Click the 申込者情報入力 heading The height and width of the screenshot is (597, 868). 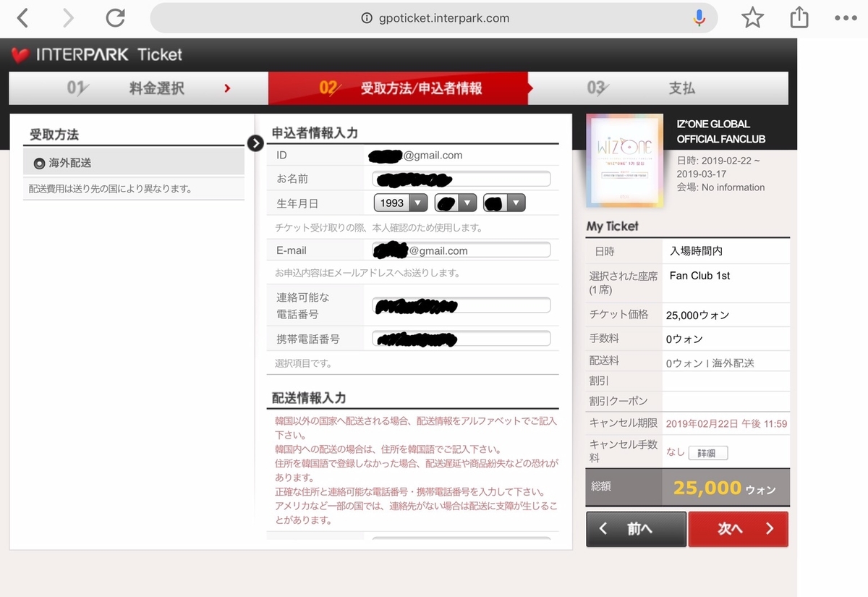click(x=315, y=133)
